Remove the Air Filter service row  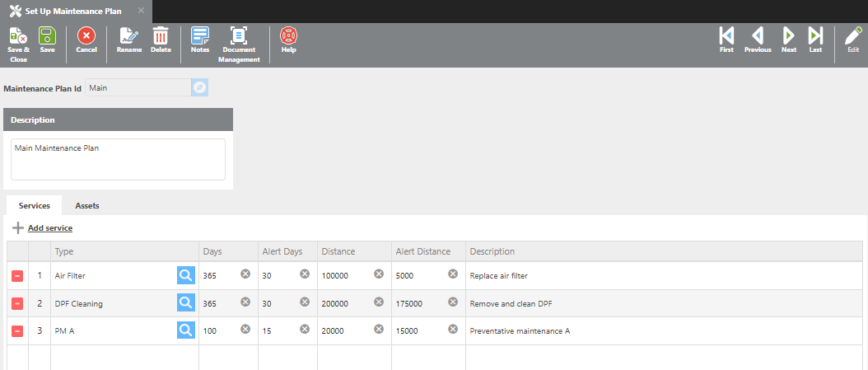(x=17, y=276)
